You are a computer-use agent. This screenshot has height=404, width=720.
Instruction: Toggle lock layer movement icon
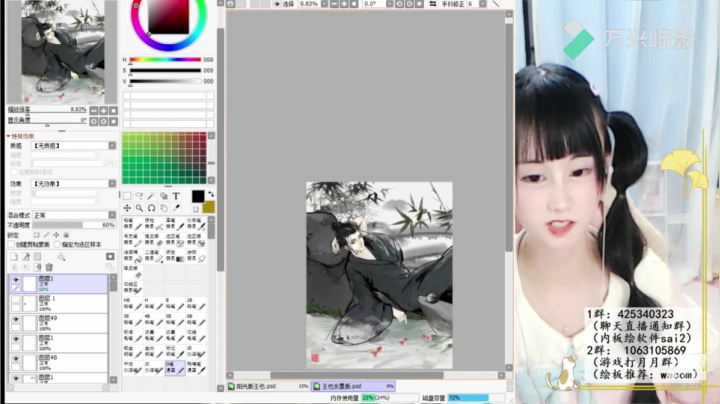point(56,235)
